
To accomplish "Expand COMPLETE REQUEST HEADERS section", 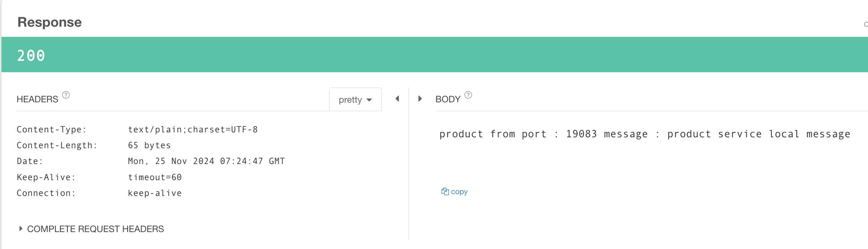I will pos(95,229).
